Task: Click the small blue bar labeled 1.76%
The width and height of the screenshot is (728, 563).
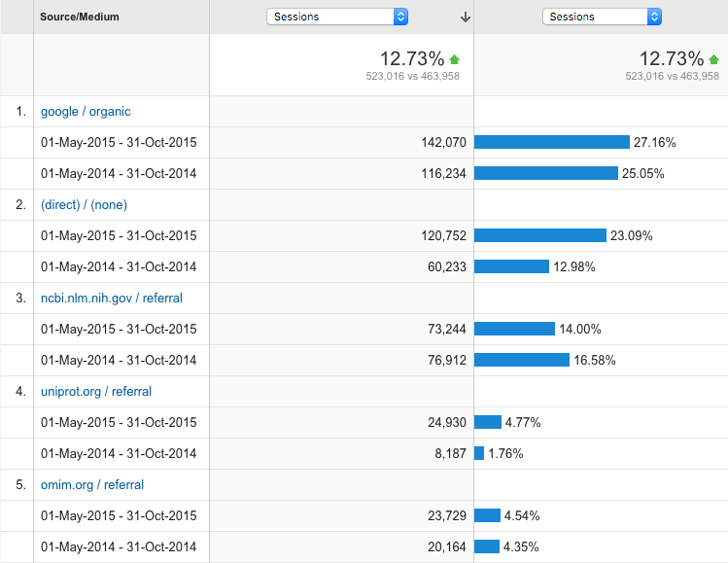Action: pos(479,453)
